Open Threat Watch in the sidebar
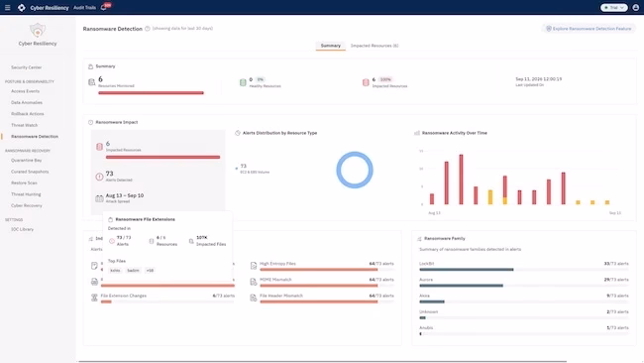Image resolution: width=644 pixels, height=363 pixels. [24, 125]
